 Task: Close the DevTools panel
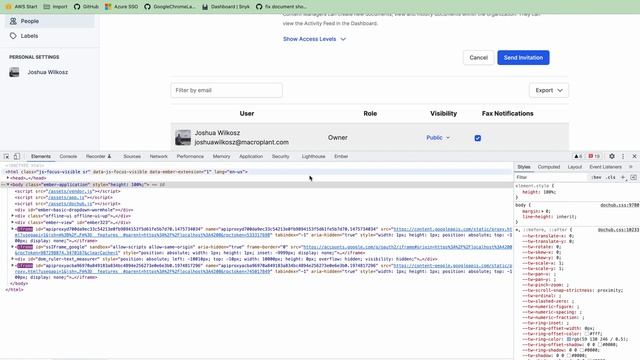634,156
